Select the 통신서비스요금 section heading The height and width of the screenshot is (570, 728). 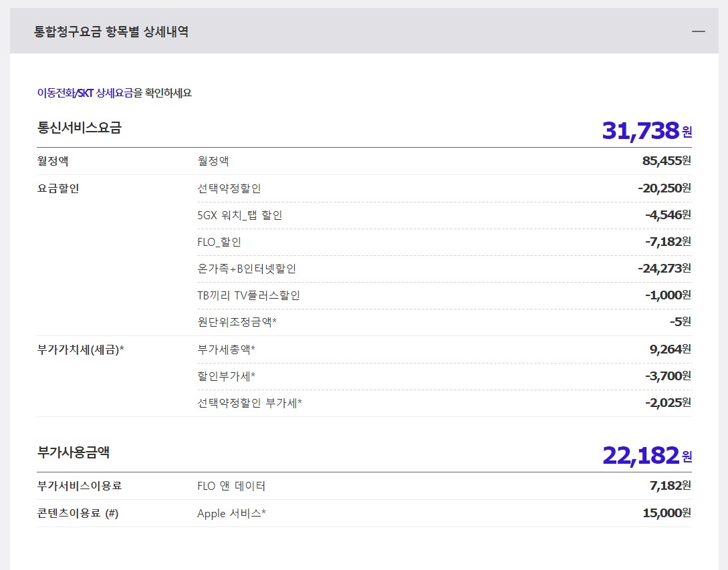(80, 128)
